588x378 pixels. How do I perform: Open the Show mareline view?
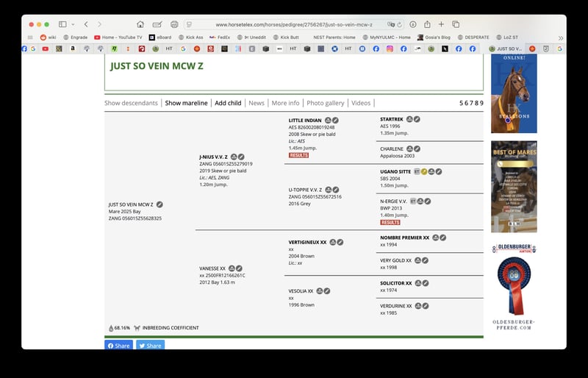[186, 103]
